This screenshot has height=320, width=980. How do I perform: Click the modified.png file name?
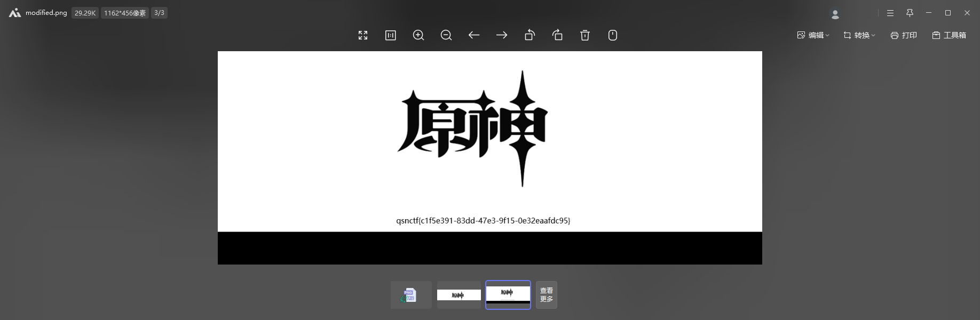pos(46,13)
